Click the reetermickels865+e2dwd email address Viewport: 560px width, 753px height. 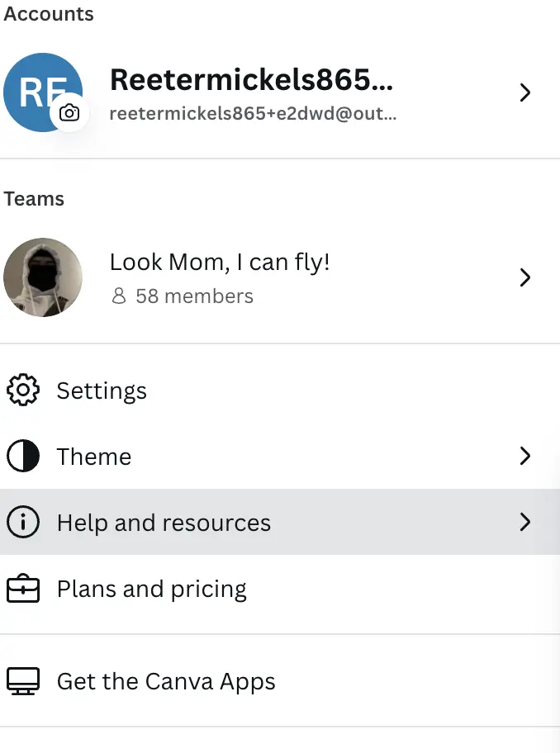[253, 114]
